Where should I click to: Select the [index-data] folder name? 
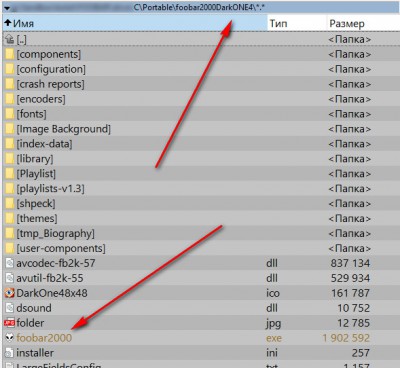coord(44,144)
